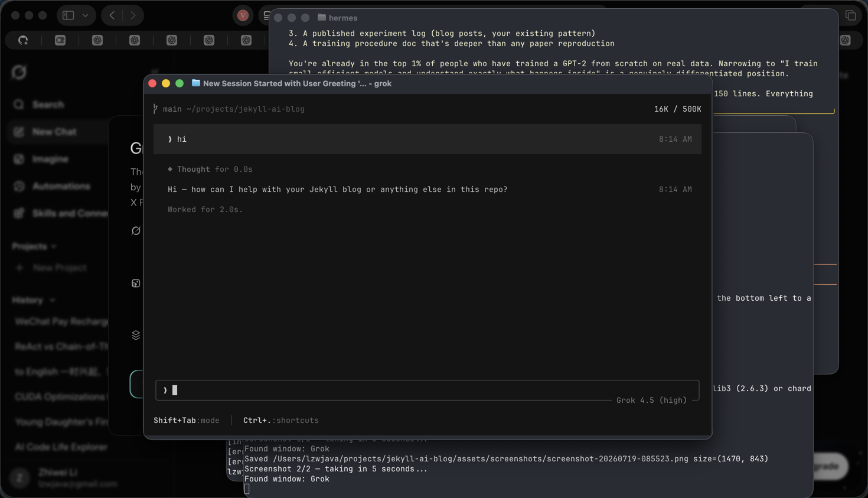Show the tab overview icon at browser top right
868x498 pixels.
pos(851,15)
